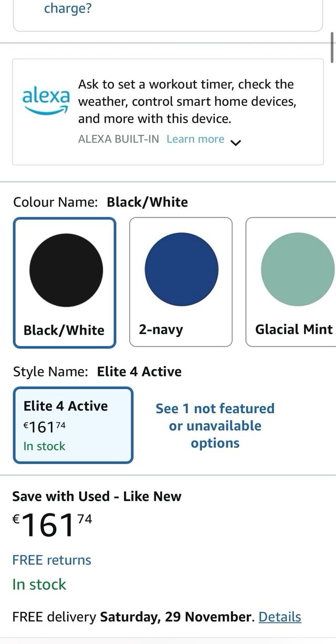Click the question link ending in 'charge?'

tap(68, 9)
